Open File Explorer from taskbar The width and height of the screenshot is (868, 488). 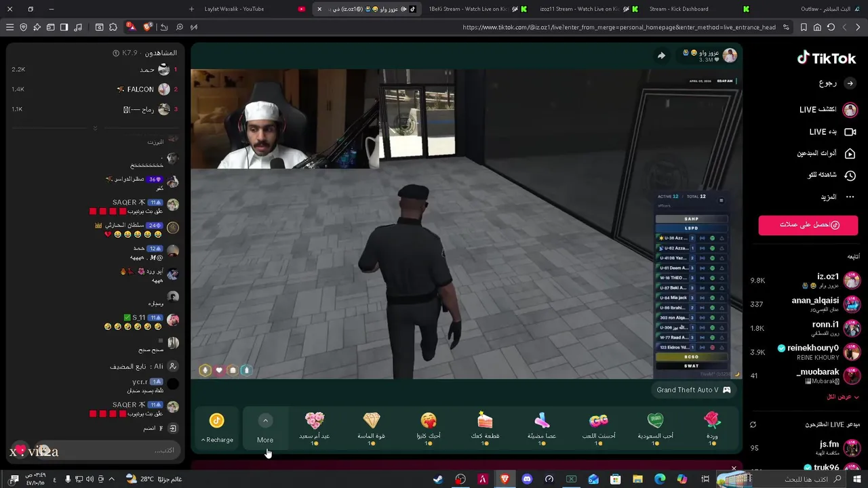[637, 479]
